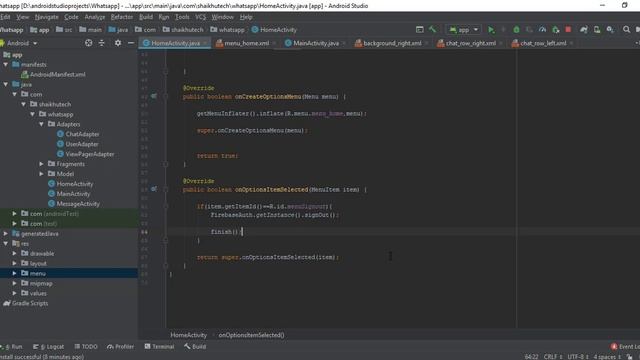Open the Event Log
This screenshot has width=640, height=360.
625,347
